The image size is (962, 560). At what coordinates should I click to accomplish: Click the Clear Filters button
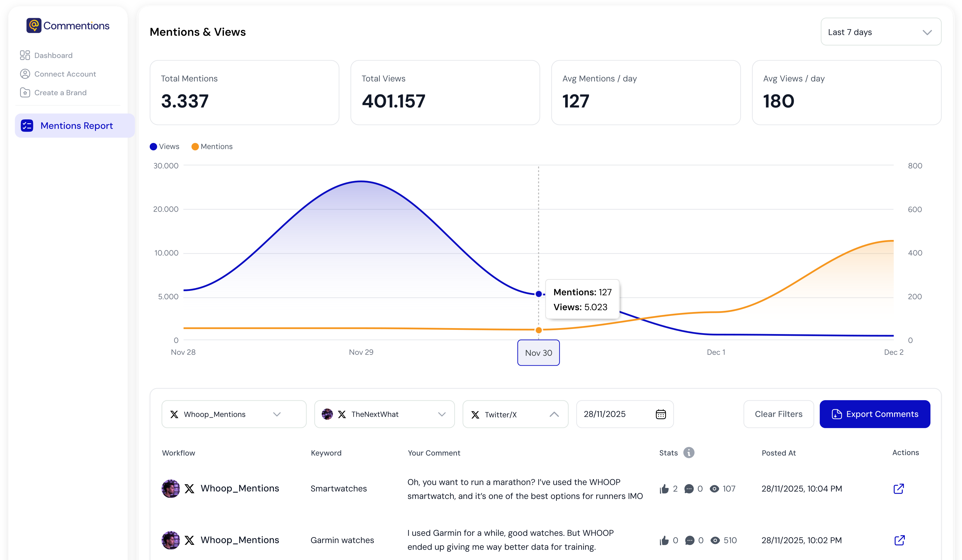778,414
